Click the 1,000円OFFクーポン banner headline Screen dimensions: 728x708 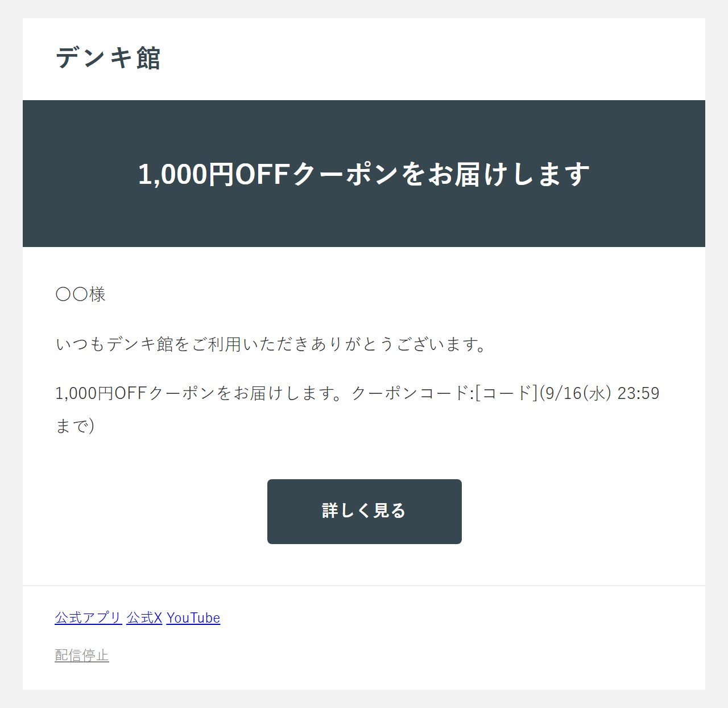point(364,174)
